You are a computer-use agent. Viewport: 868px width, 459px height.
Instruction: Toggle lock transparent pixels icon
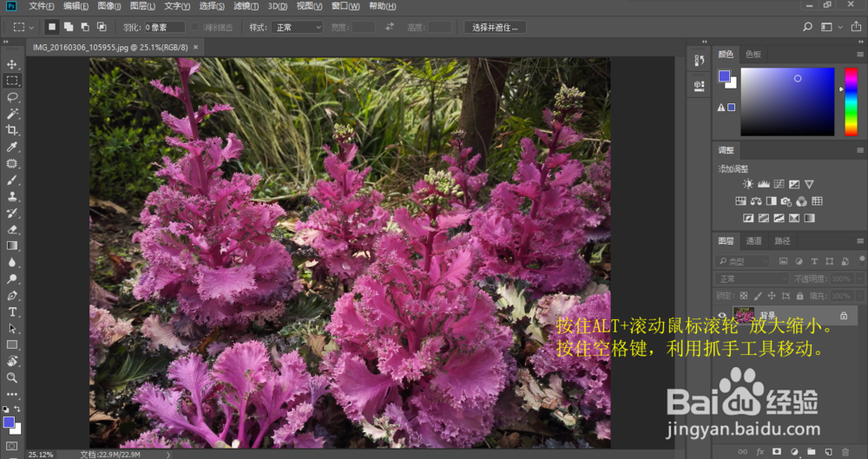click(x=744, y=296)
